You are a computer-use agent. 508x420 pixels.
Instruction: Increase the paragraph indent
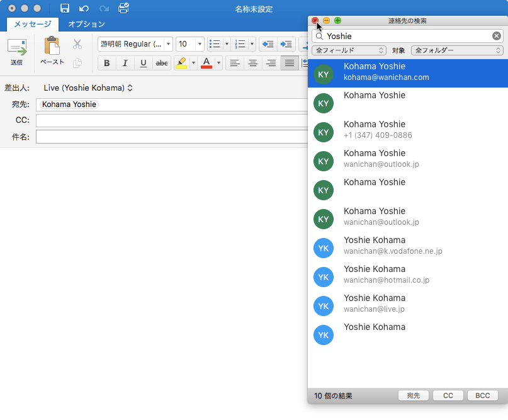click(x=286, y=44)
